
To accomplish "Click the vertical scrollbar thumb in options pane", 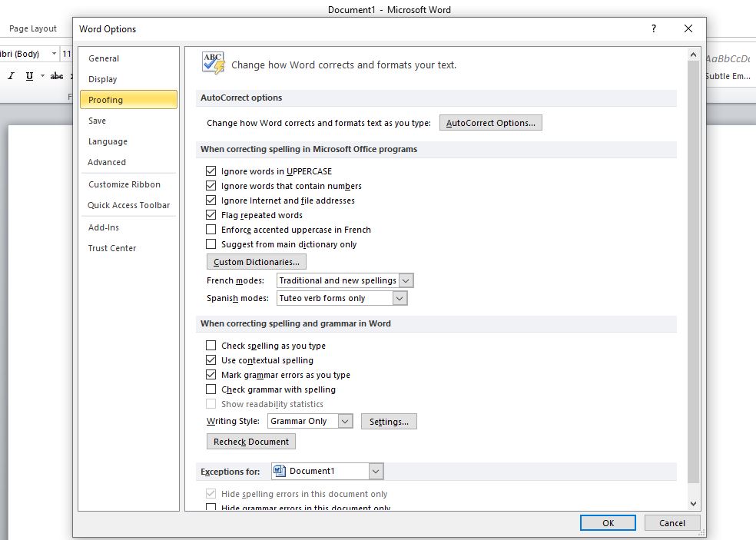I will tap(693, 273).
